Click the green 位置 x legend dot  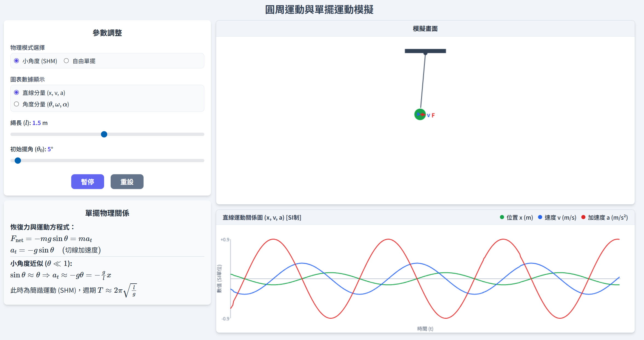pos(502,217)
